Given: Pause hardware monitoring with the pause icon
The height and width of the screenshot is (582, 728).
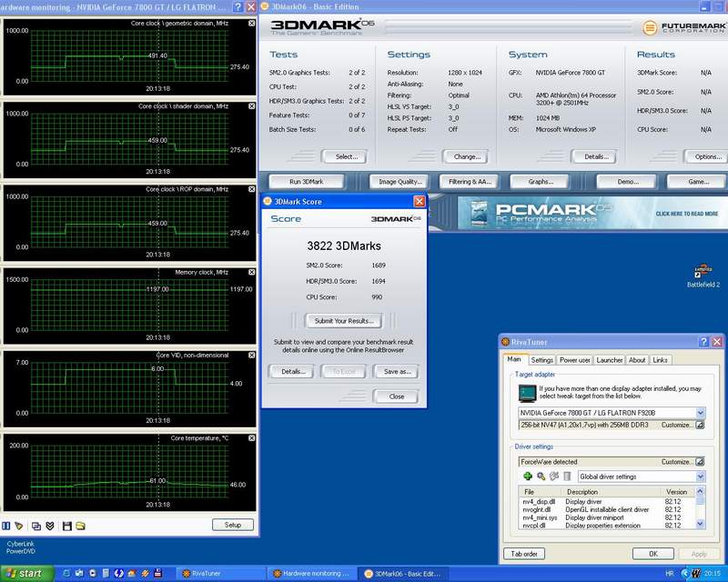Looking at the screenshot, I should tap(6, 526).
